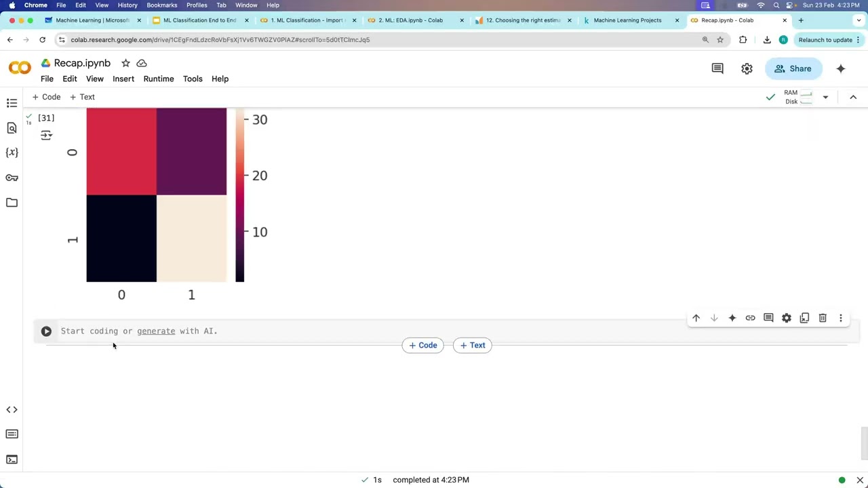Click Relaunch to update button
The height and width of the screenshot is (488, 868).
pos(829,40)
